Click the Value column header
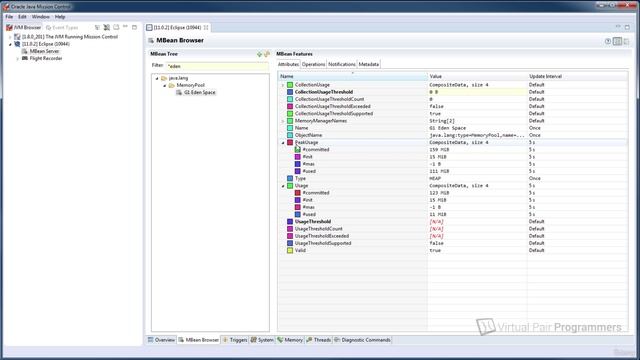640x360 pixels. [477, 76]
